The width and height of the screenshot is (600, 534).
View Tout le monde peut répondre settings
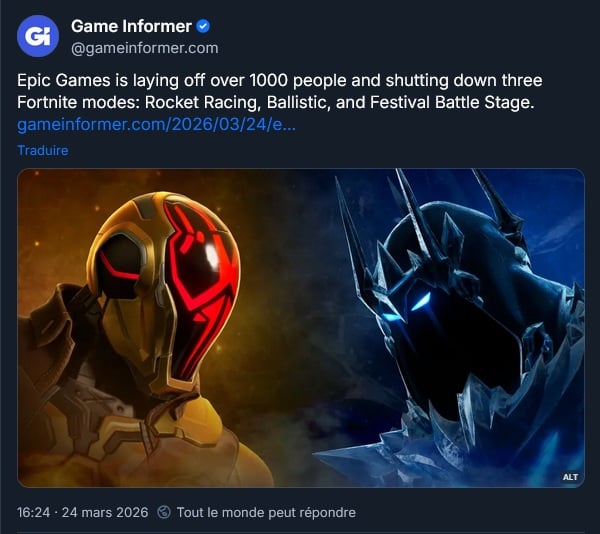266,512
